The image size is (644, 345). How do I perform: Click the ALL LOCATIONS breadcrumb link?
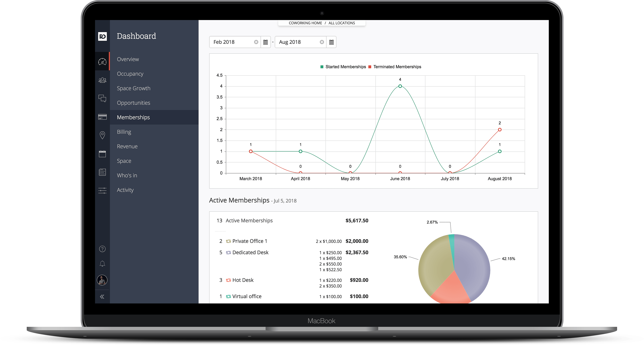342,23
